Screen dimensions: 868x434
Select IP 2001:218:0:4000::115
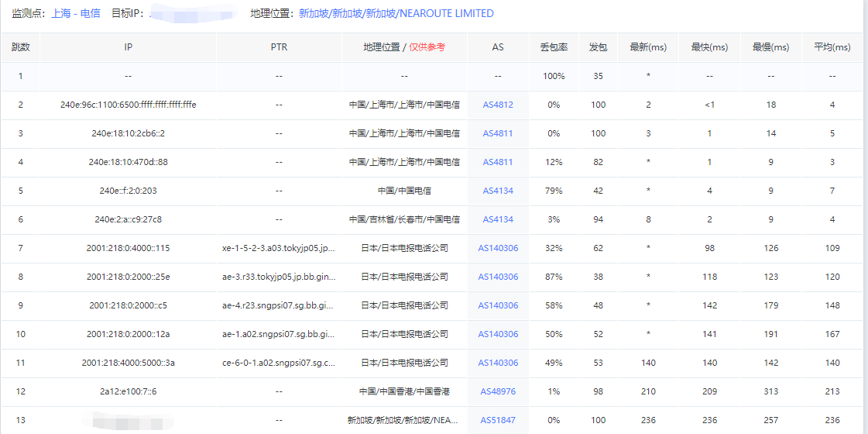pyautogui.click(x=129, y=248)
